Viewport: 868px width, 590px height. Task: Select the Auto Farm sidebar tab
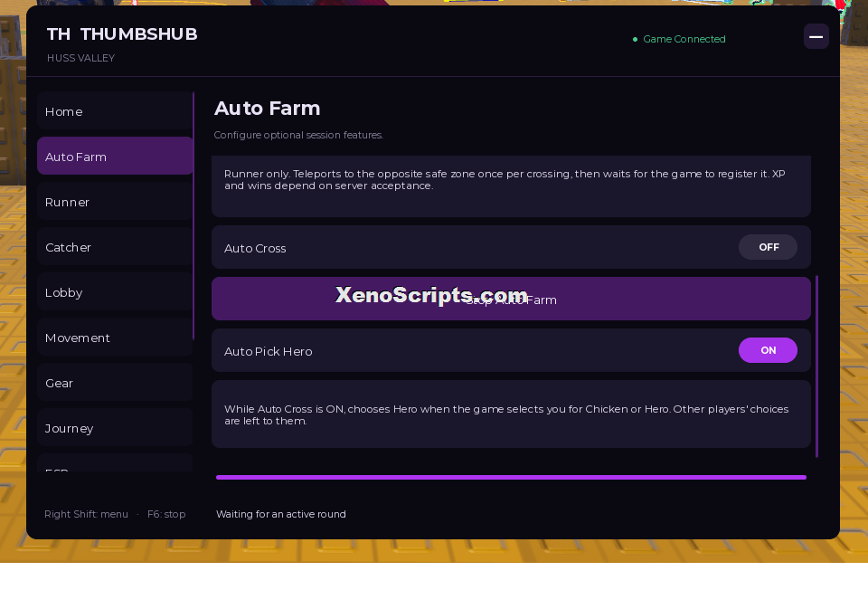(115, 157)
